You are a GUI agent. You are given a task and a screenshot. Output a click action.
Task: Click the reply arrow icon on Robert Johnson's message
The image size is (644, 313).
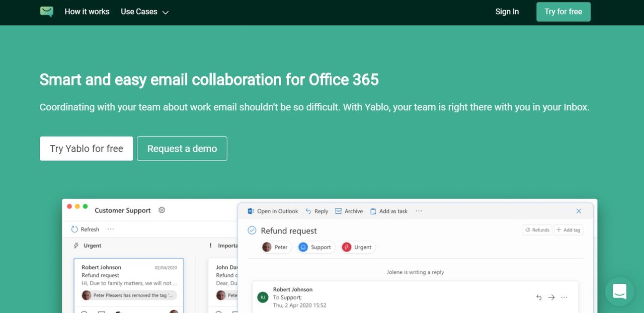click(539, 297)
